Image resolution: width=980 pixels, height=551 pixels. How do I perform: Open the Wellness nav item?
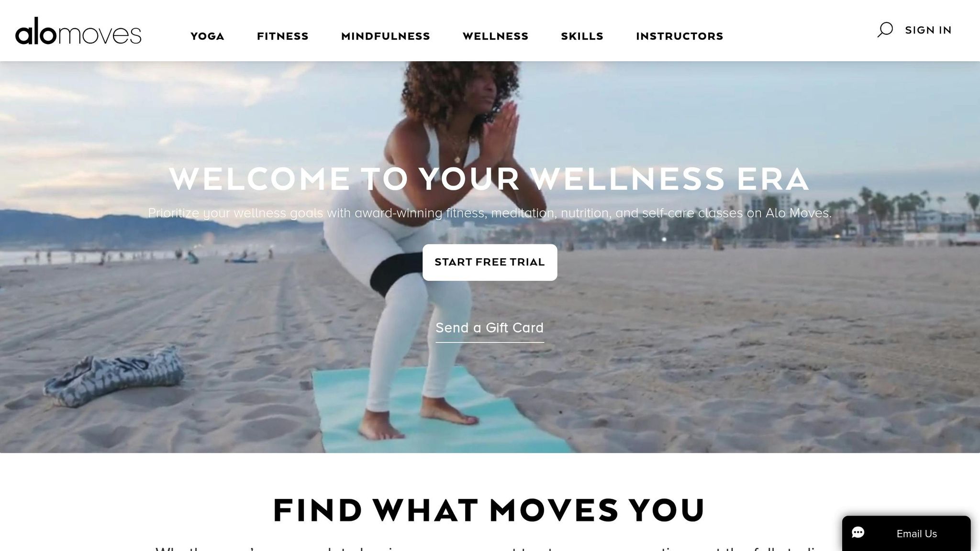(495, 36)
